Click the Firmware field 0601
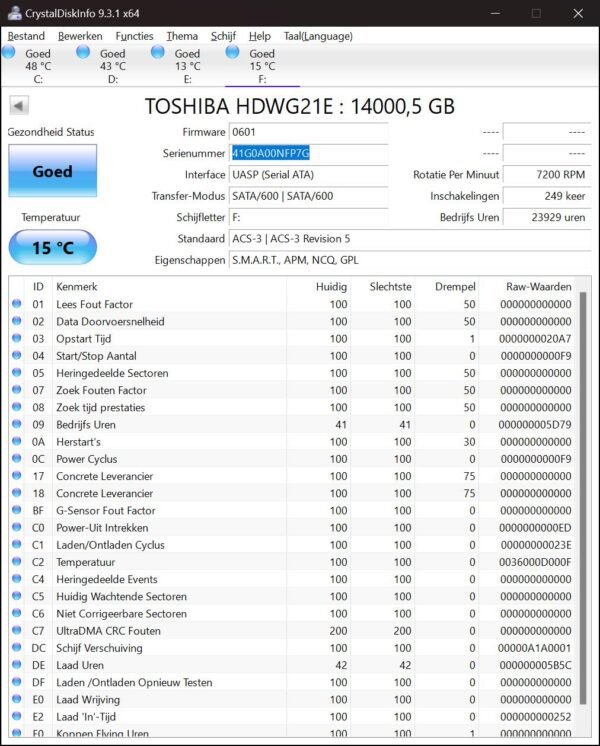Screen dimensions: 600x746 (x=308, y=132)
